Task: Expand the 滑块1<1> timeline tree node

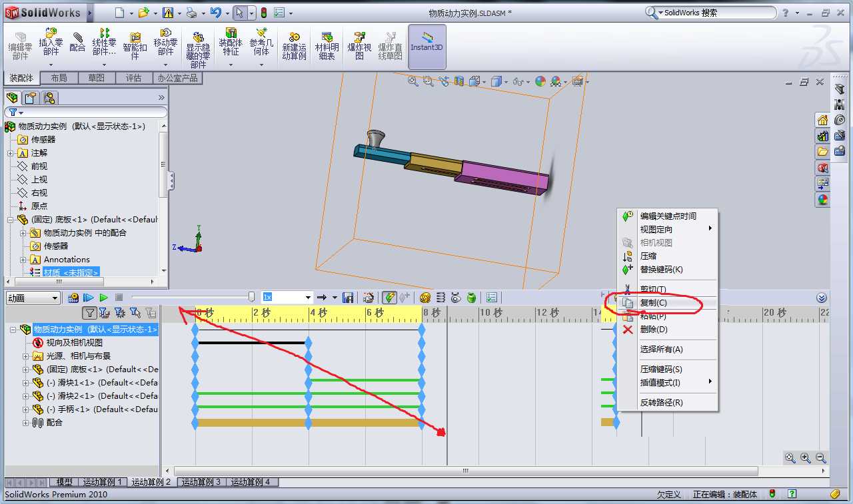Action: point(26,383)
